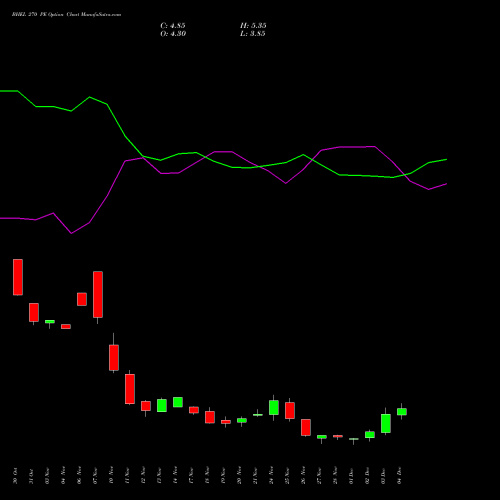Click the close value 'C: 4.85'

pos(173,26)
